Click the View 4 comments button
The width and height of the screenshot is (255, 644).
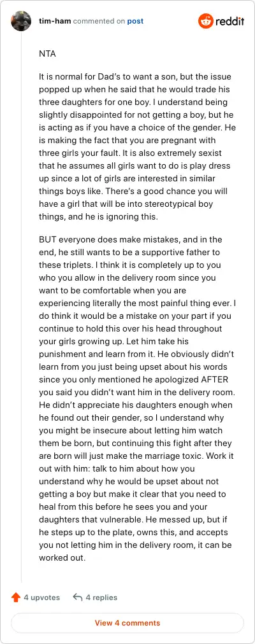(127, 622)
